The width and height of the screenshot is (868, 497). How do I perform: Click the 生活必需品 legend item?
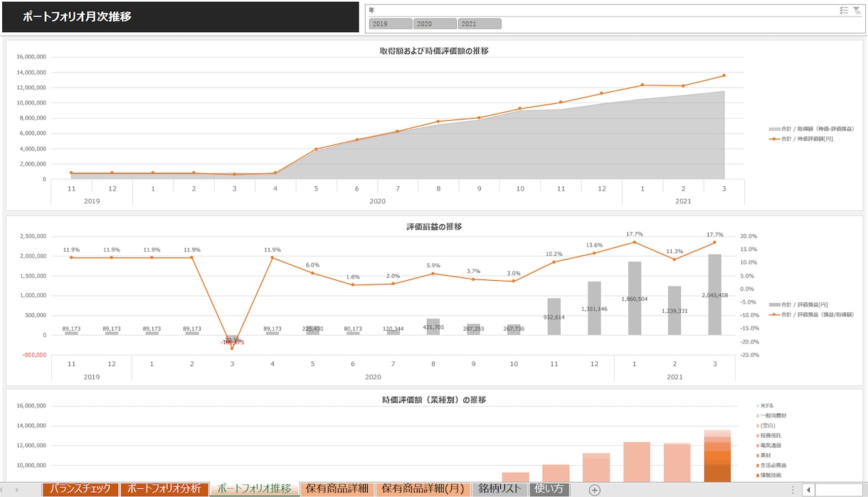(x=771, y=465)
